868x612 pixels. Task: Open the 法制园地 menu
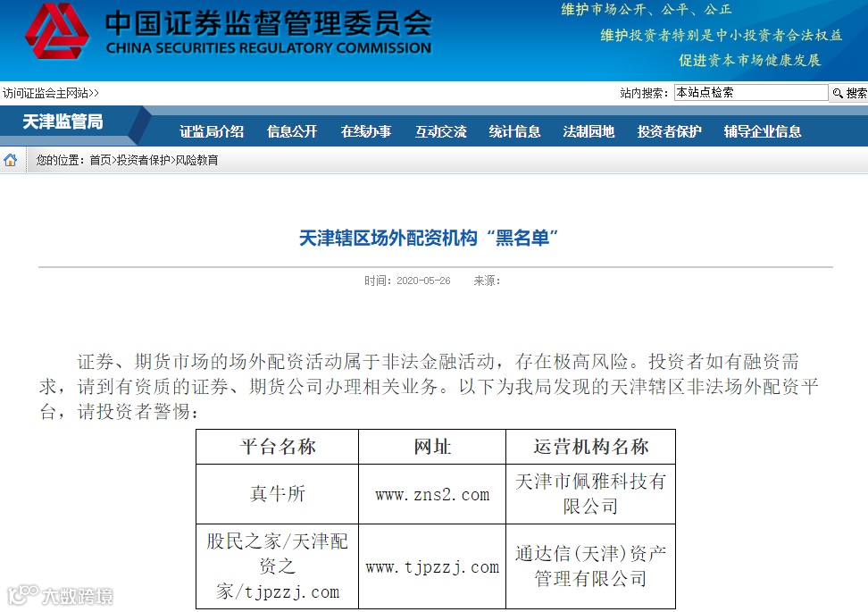[x=588, y=131]
